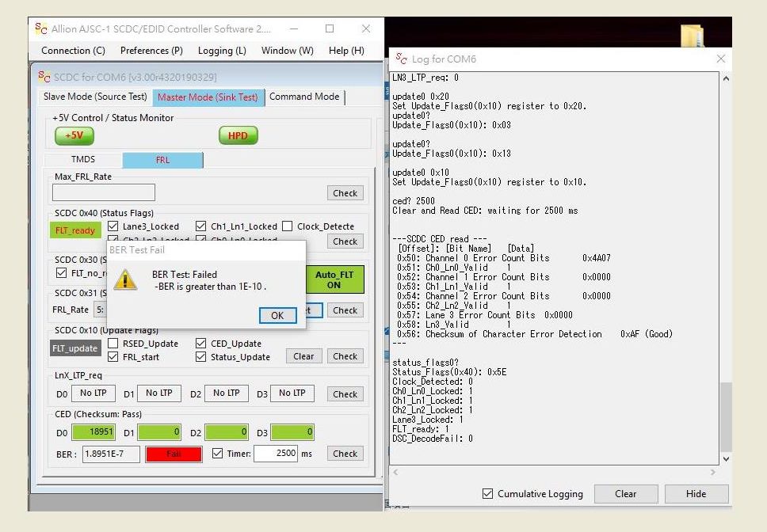The height and width of the screenshot is (532, 767).
Task: Click the Allion app icon in main title bar
Action: [41, 28]
